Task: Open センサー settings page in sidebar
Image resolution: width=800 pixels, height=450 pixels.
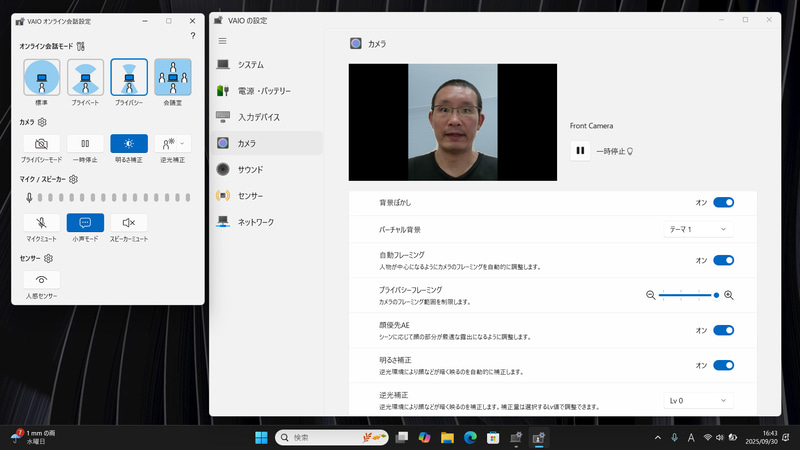Action: click(267, 196)
